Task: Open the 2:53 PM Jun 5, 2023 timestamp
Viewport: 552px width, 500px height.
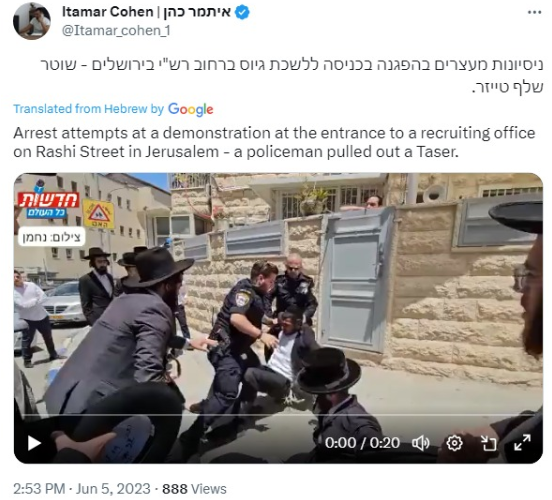Action: coord(82,489)
